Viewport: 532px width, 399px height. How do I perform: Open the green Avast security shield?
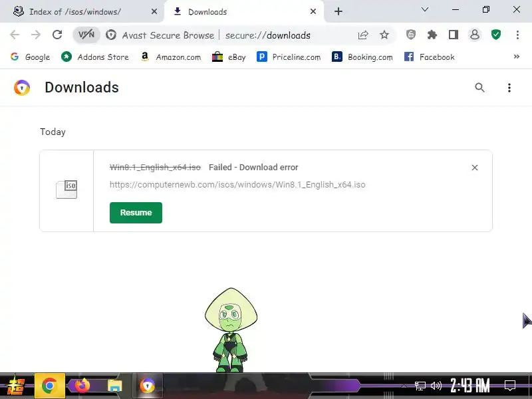pos(496,35)
